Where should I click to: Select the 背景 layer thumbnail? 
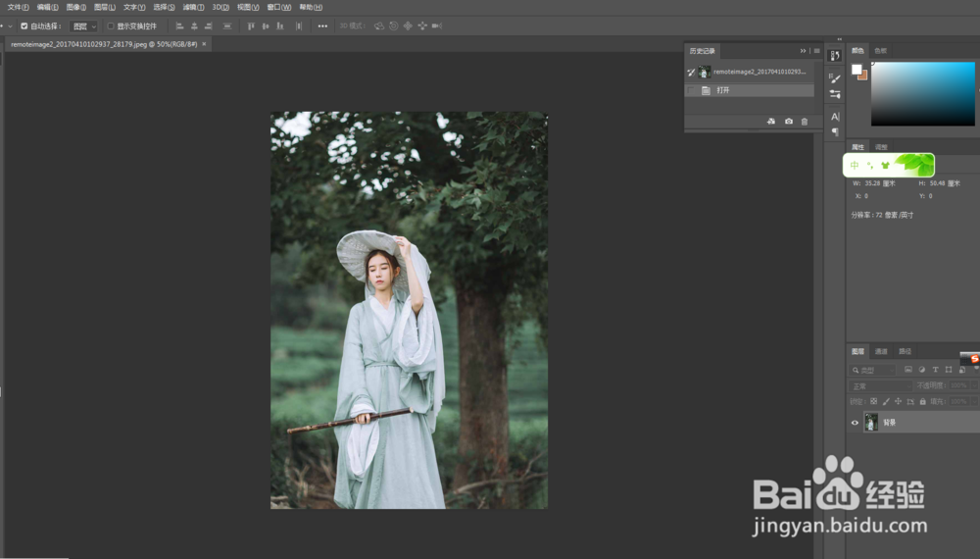871,423
